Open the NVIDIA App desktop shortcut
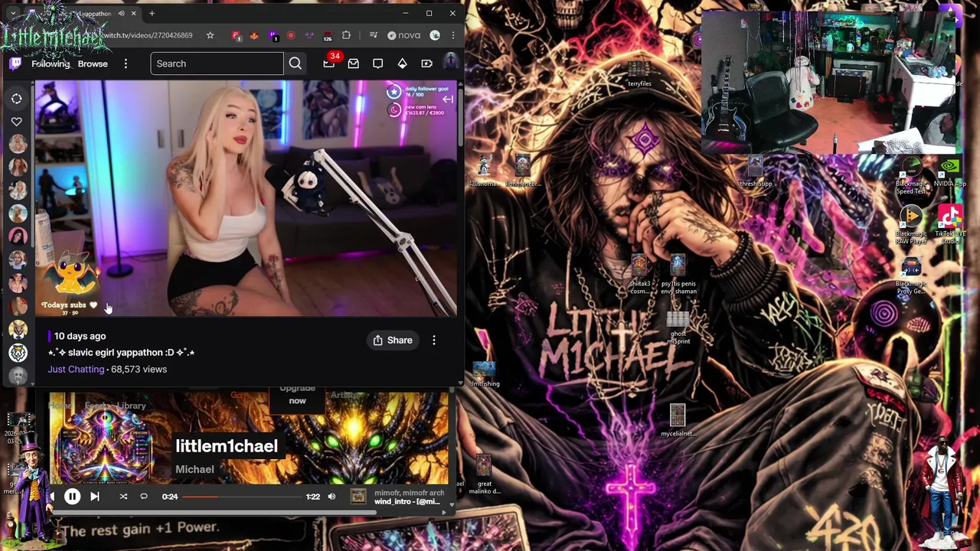This screenshot has width=980, height=551. (x=949, y=172)
